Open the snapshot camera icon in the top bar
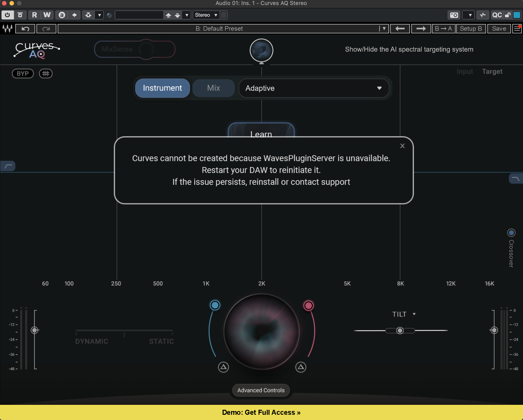This screenshot has width=523, height=420. [x=454, y=15]
